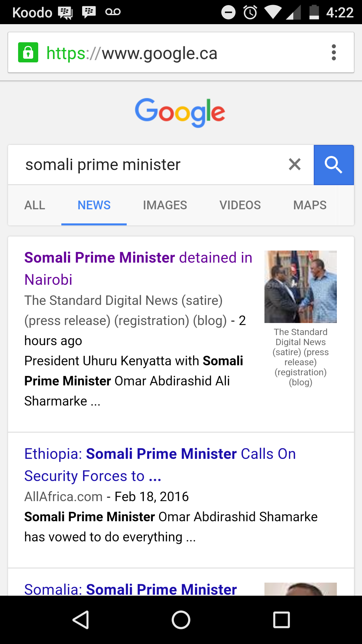Switch to the MAPS tab
Image resolution: width=362 pixels, height=644 pixels.
point(310,205)
